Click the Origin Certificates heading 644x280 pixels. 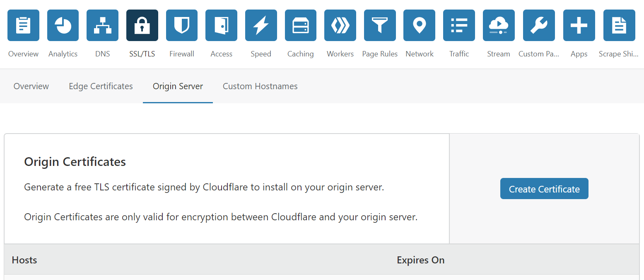point(75,162)
